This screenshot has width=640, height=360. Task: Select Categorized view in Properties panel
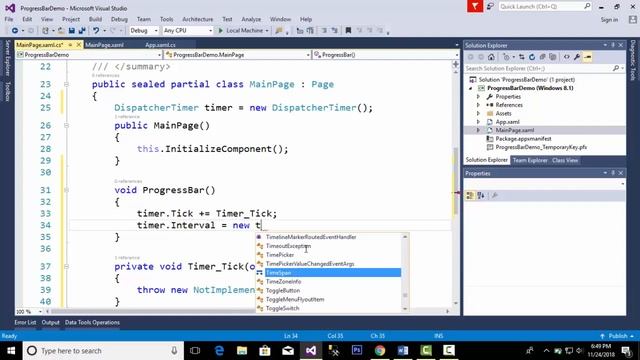coord(470,196)
